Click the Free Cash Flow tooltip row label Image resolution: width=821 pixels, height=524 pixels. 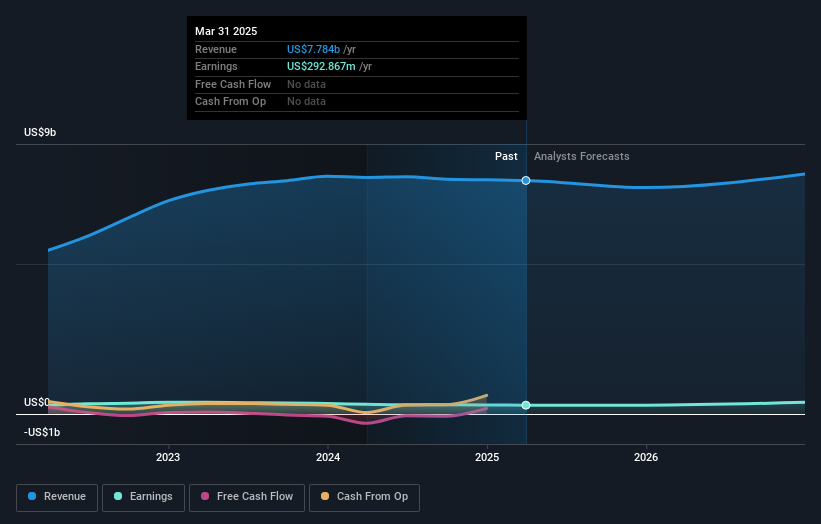(x=233, y=84)
